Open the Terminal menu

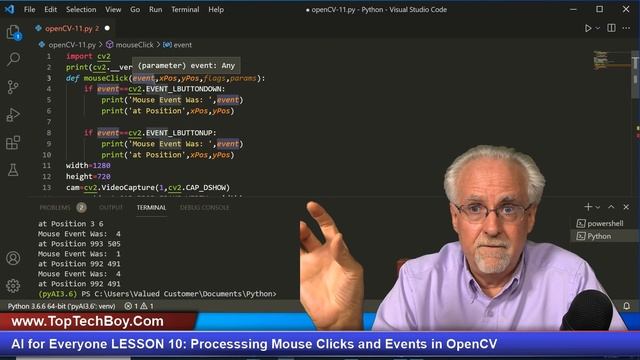[x=185, y=9]
